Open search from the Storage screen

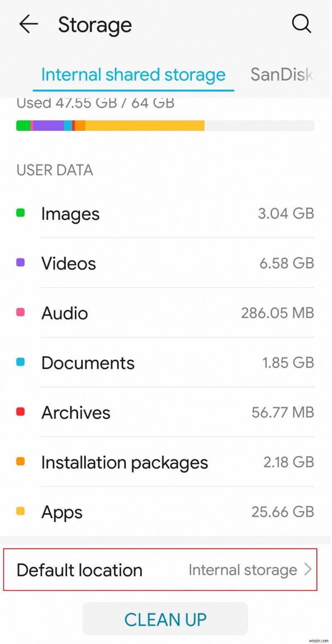[x=302, y=24]
